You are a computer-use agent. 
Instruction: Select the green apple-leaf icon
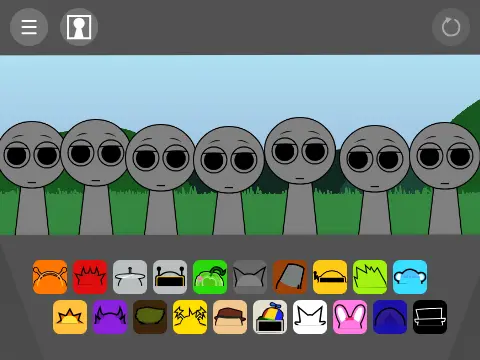coord(210,277)
